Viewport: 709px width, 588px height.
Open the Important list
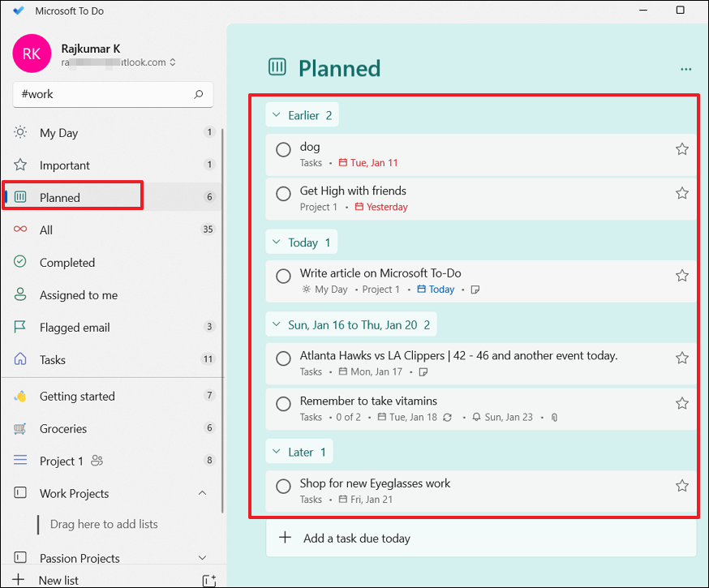(x=112, y=165)
